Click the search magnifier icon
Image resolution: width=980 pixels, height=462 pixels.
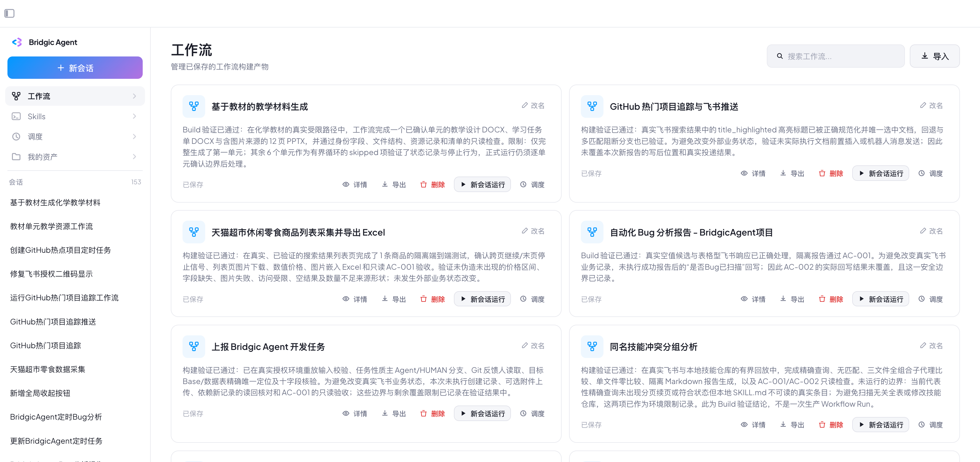click(780, 56)
